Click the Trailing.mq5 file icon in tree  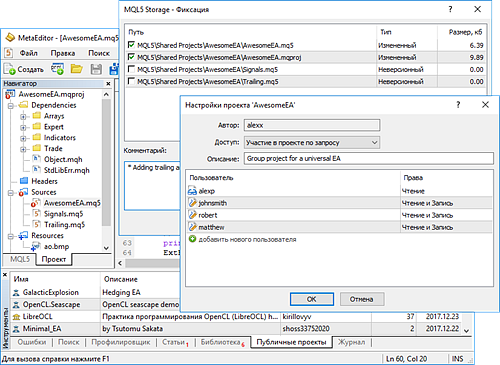tap(37, 224)
